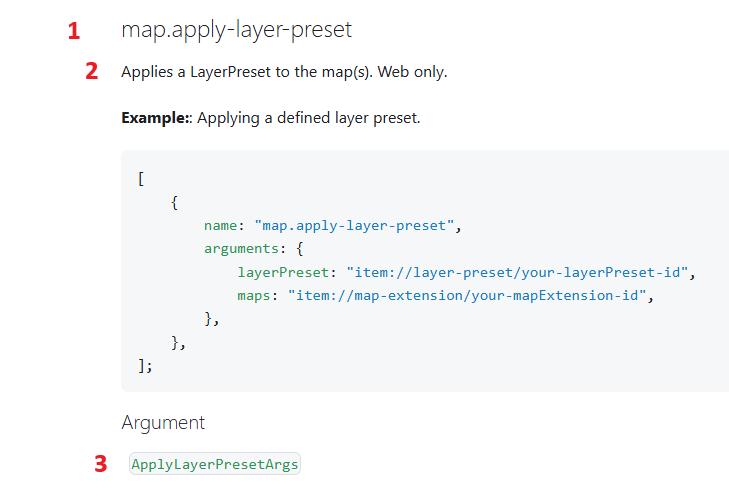This screenshot has height=496, width=729.
Task: Click the maps key in the code
Action: tap(254, 296)
